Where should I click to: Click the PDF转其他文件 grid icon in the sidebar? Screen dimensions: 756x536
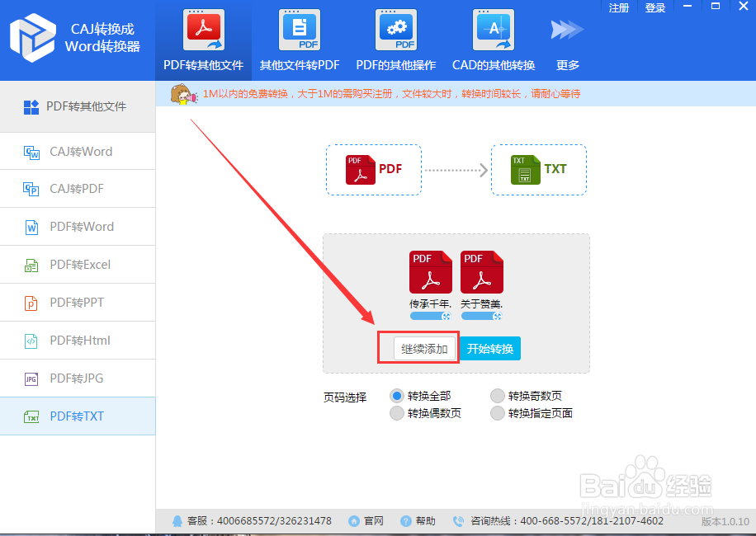[x=31, y=107]
